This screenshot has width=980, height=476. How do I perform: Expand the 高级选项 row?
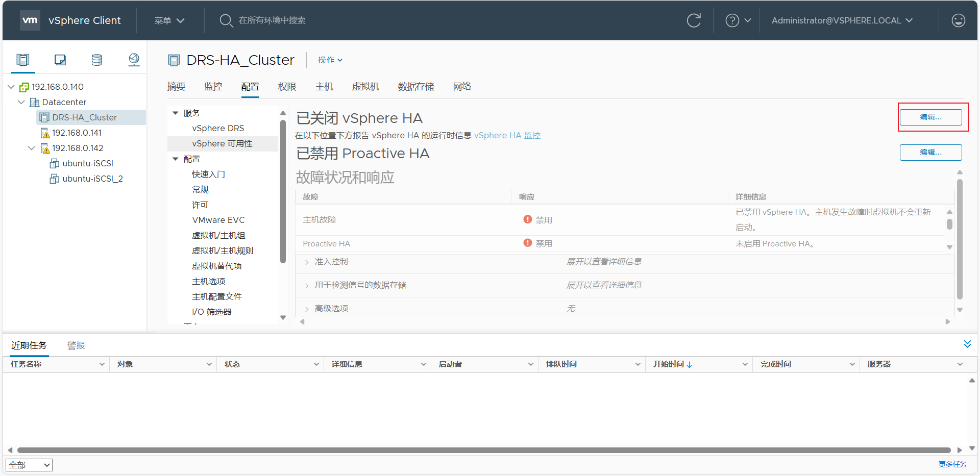[307, 309]
